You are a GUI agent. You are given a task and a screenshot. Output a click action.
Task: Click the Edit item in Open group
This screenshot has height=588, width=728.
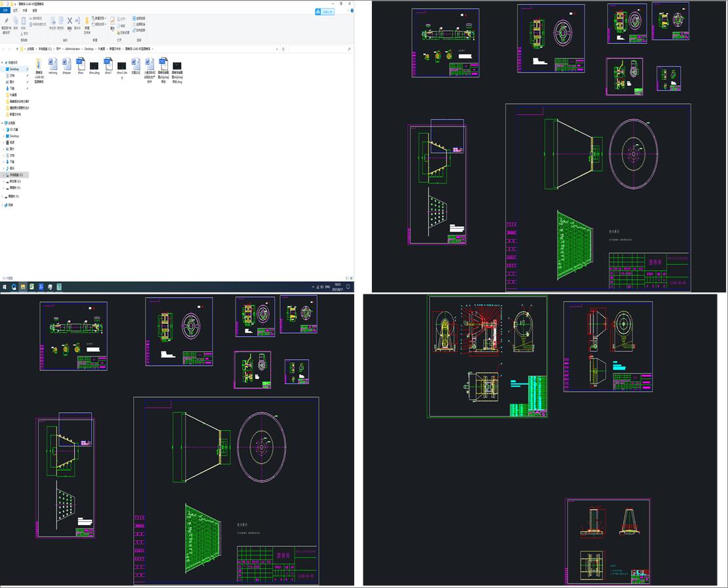point(123,26)
